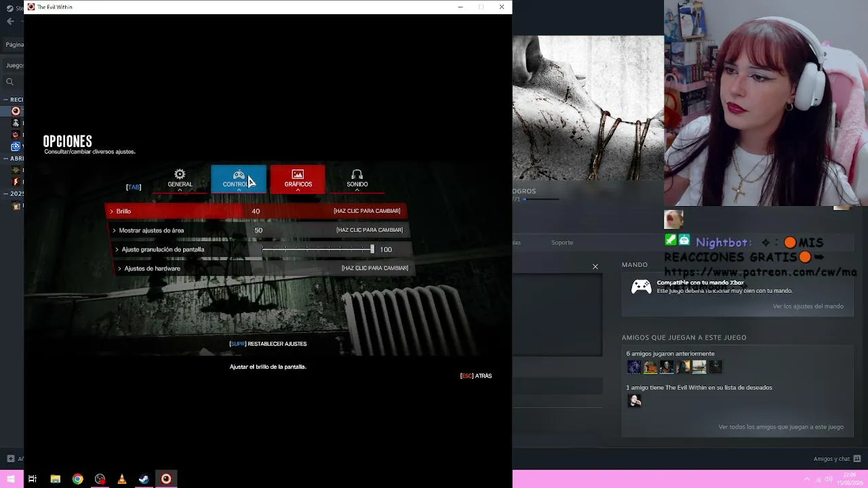Open Ver todos los amigos que juegan link
This screenshot has height=488, width=868.
[781, 427]
